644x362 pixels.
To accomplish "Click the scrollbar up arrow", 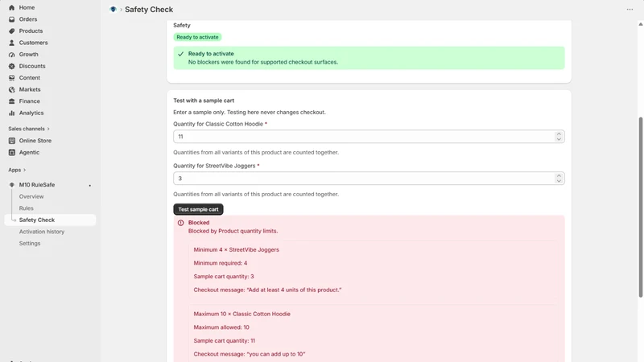I will (x=640, y=24).
